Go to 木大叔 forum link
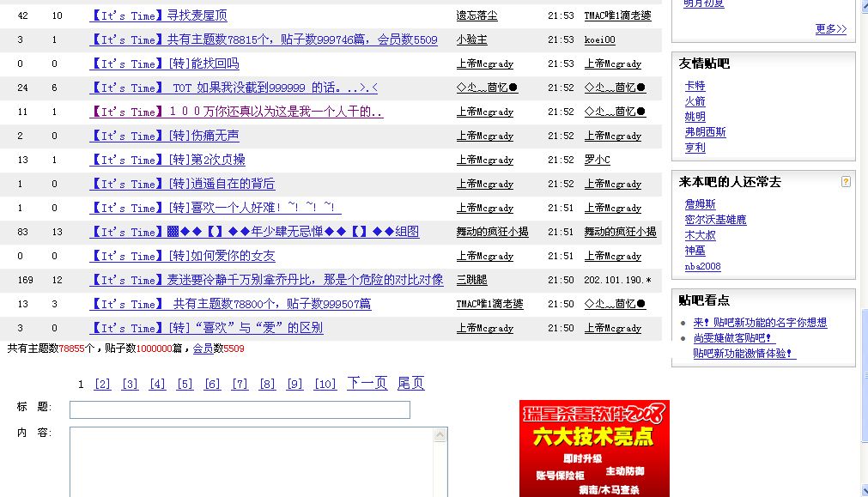This screenshot has height=497, width=868. pyautogui.click(x=700, y=235)
